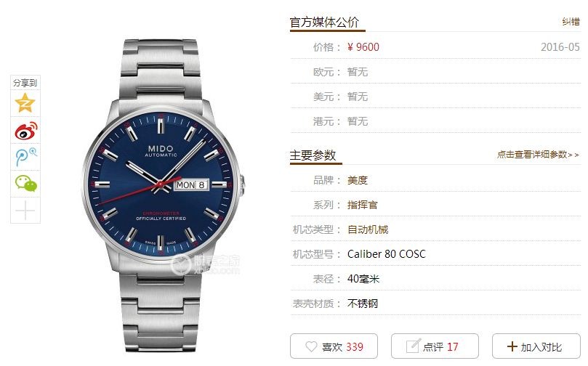Click the 加入对比 compare button
The image size is (588, 366).
(536, 346)
